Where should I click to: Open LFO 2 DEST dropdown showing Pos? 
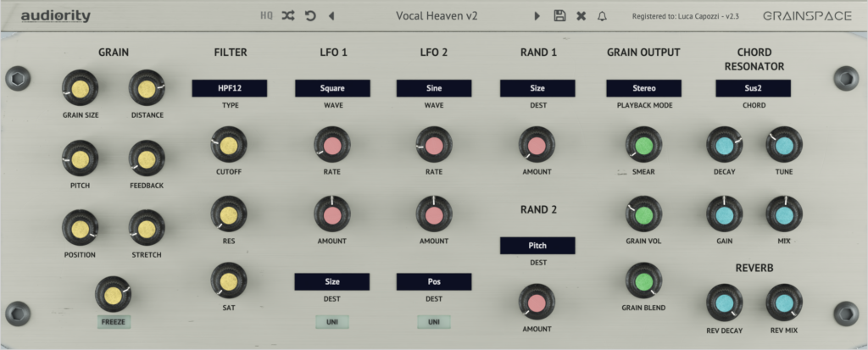(x=434, y=281)
